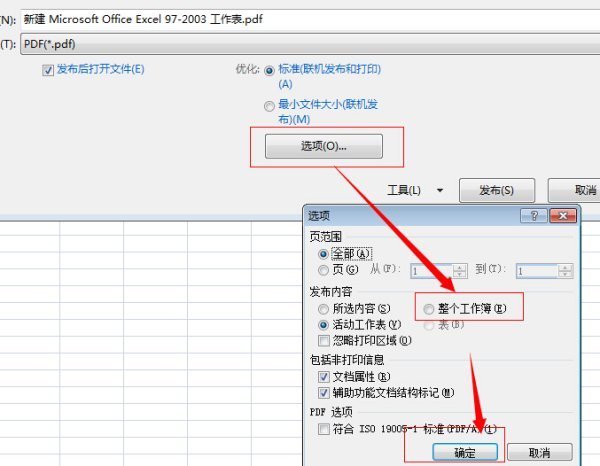Screen dimensions: 600x466
Task: Choose 最小文件大小 optimization radio button
Action: (x=270, y=105)
